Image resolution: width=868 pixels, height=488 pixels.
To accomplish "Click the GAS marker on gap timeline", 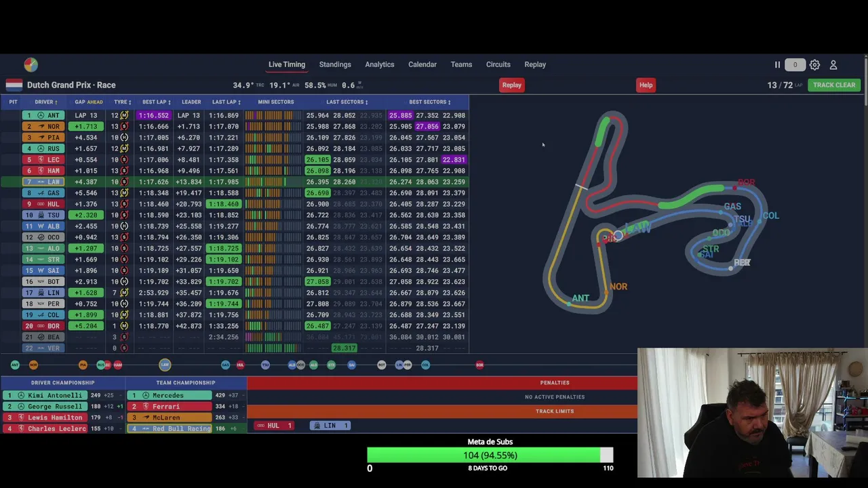I will 225,365.
